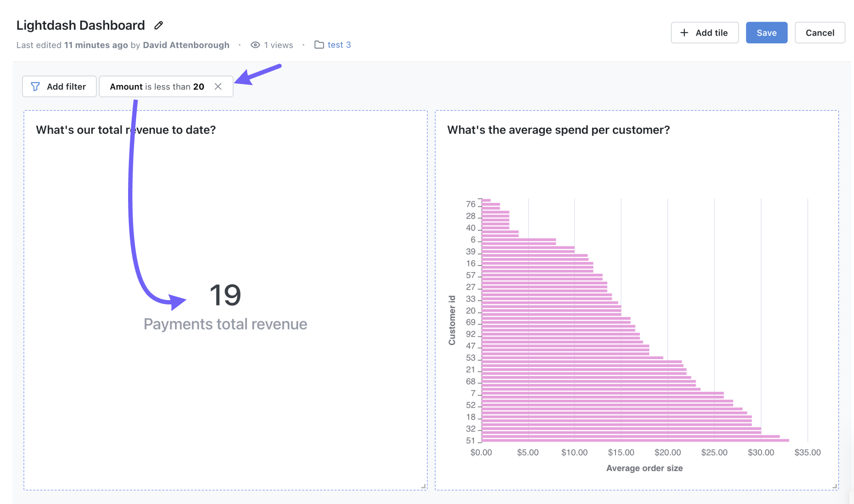Open the test 3 space link

pyautogui.click(x=339, y=45)
